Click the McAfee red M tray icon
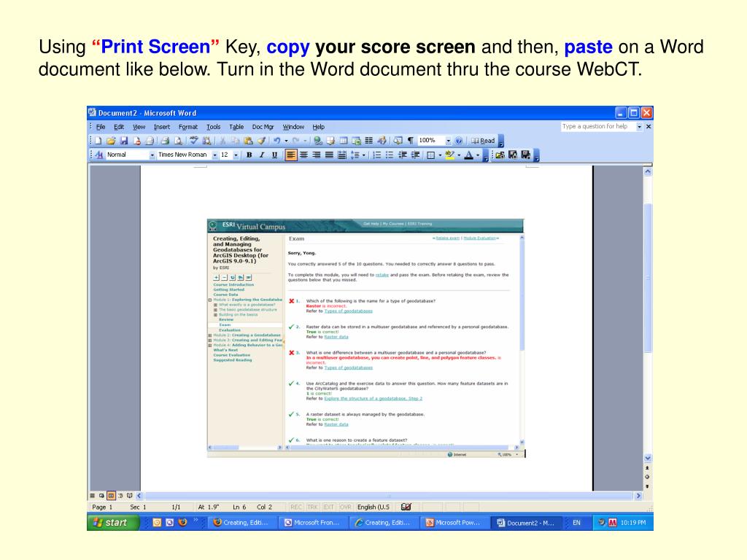747x560 pixels. pyautogui.click(x=612, y=522)
